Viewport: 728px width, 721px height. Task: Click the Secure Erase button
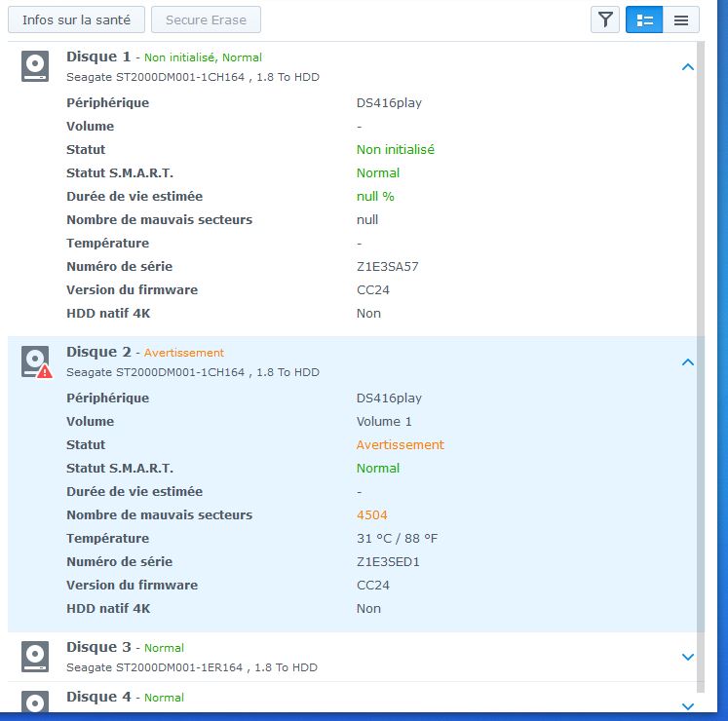(207, 19)
